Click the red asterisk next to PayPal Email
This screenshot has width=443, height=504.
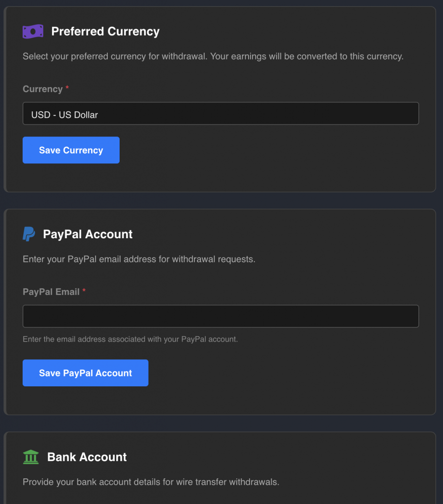pyautogui.click(x=84, y=291)
